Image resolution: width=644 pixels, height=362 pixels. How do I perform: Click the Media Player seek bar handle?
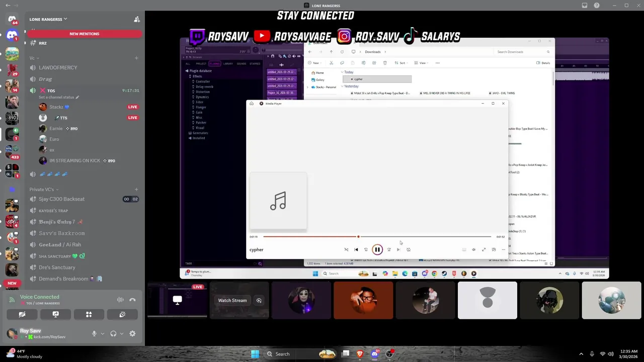point(358,237)
